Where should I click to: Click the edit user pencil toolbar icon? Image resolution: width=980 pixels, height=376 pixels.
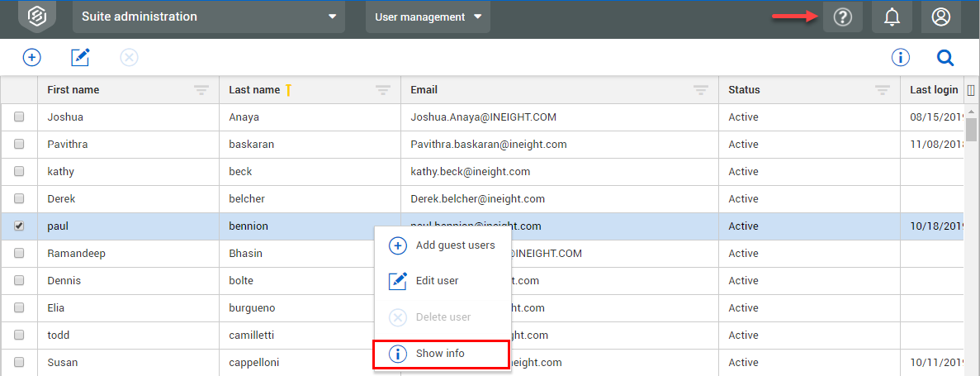click(80, 57)
